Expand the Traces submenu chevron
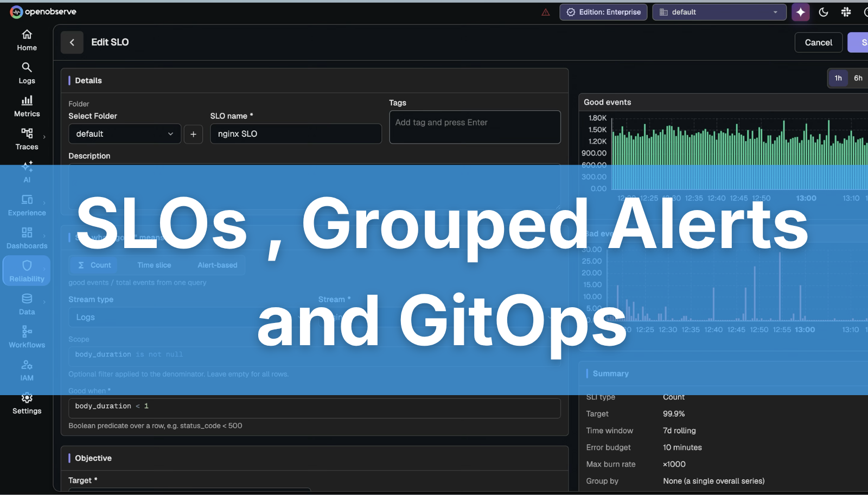This screenshot has height=495, width=868. pos(44,137)
